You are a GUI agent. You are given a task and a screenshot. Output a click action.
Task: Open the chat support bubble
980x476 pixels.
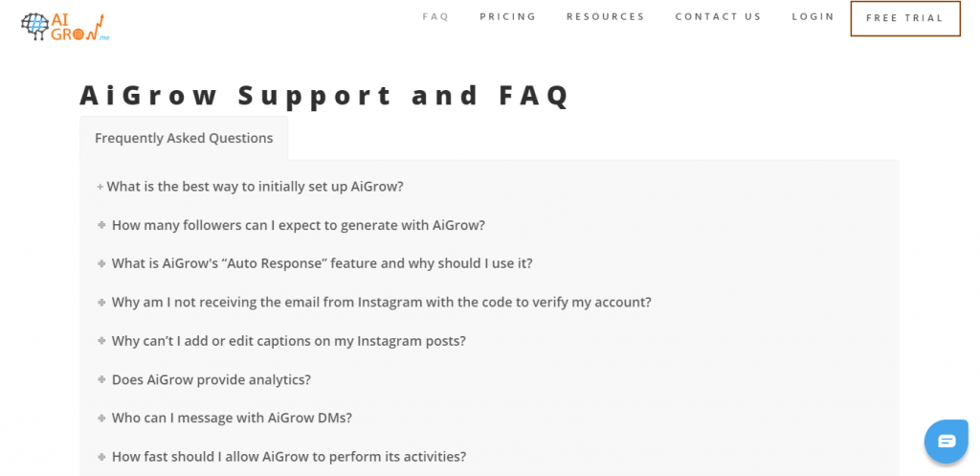pyautogui.click(x=946, y=441)
